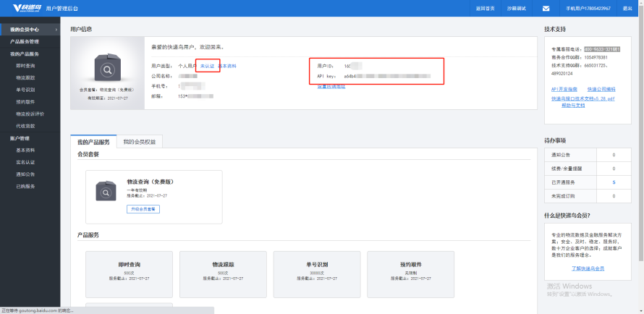Open 沙箱调试 in top navigation
Viewport: 644px width, 314px height.
click(x=516, y=8)
